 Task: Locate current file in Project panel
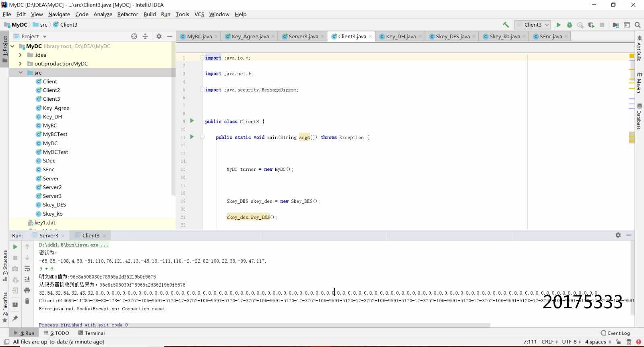tap(134, 36)
